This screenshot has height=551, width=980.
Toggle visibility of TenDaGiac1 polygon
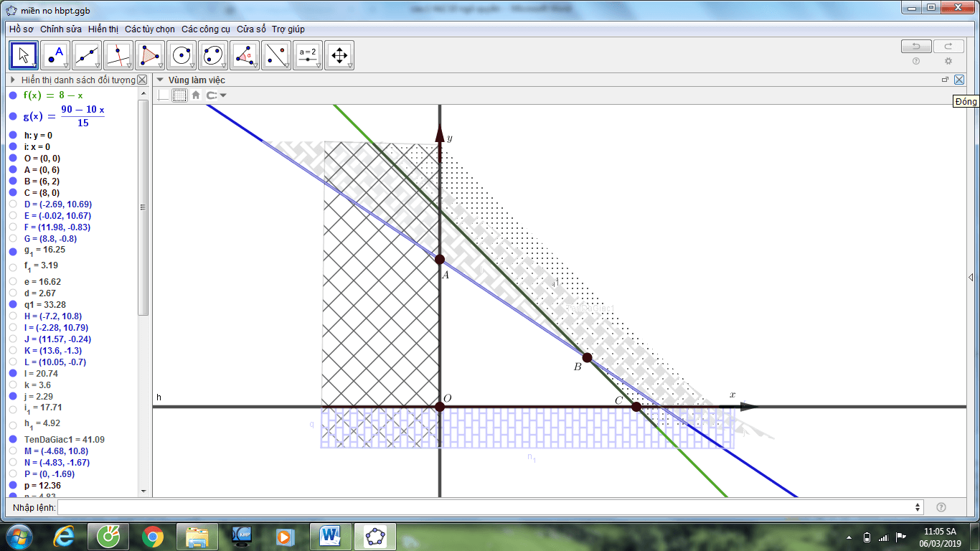pos(13,439)
